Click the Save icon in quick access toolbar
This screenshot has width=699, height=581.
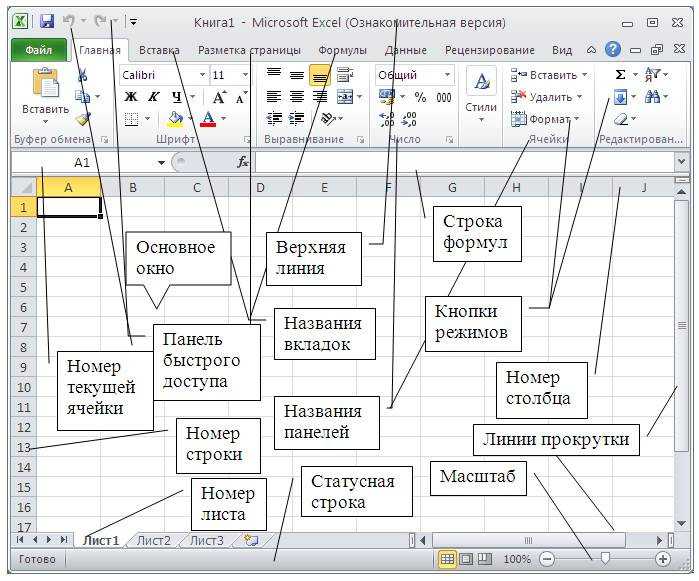click(46, 21)
